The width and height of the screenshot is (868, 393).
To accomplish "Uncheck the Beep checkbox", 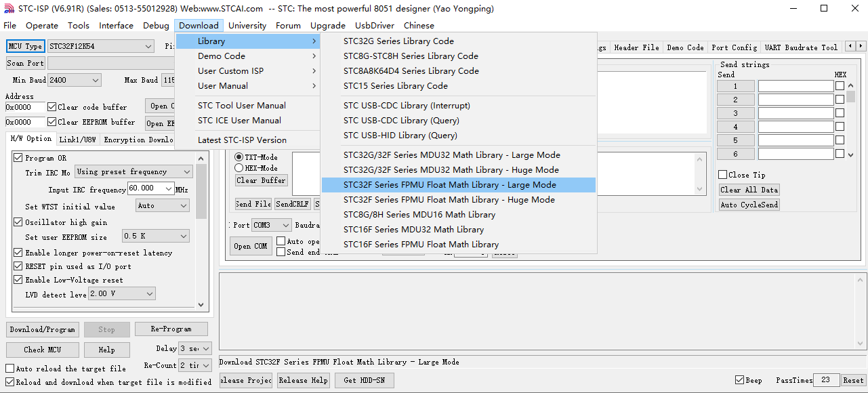I will tap(740, 380).
